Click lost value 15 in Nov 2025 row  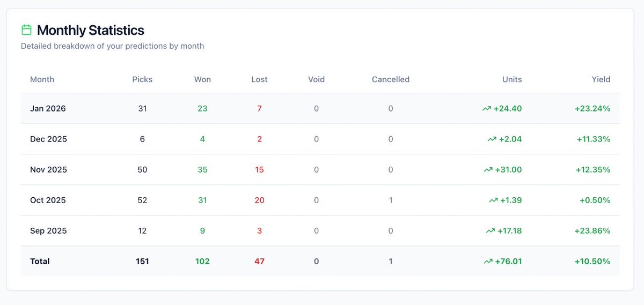259,169
